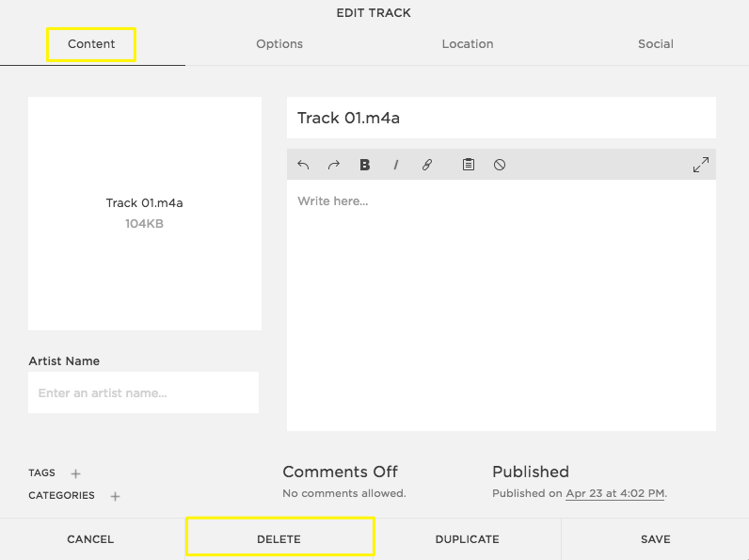This screenshot has height=560, width=749.
Task: Click the undo arrow in editor toolbar
Action: 303,165
